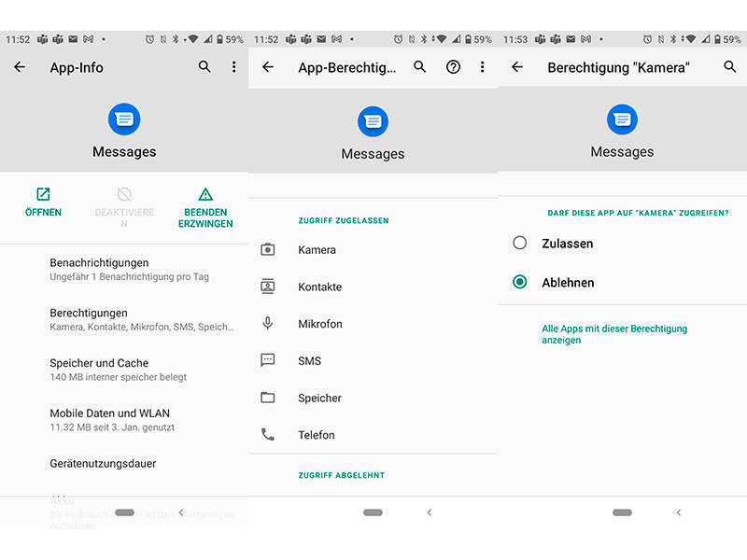Tap nav back chevron on App-Berechtigungen screen
Viewport: 747px width, 560px height.
(x=430, y=512)
